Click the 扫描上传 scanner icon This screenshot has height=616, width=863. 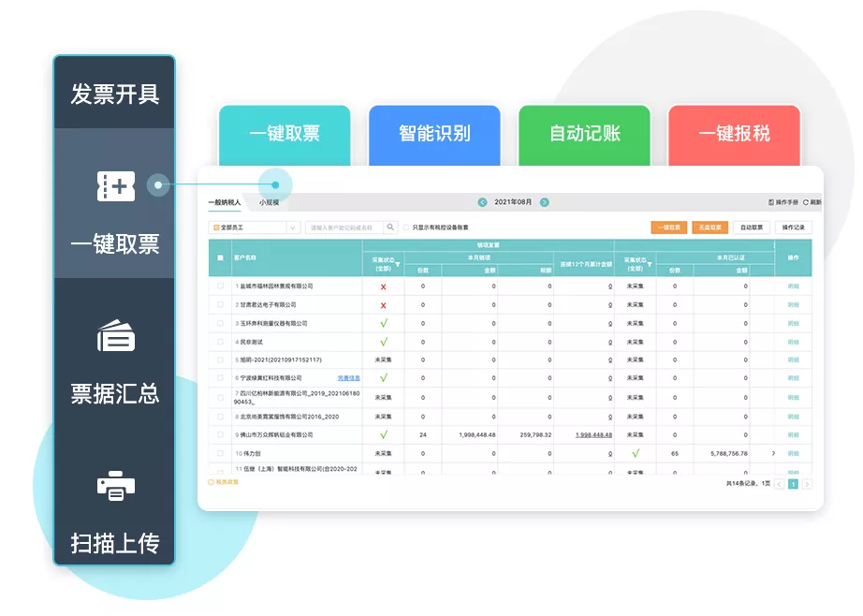pos(115,486)
